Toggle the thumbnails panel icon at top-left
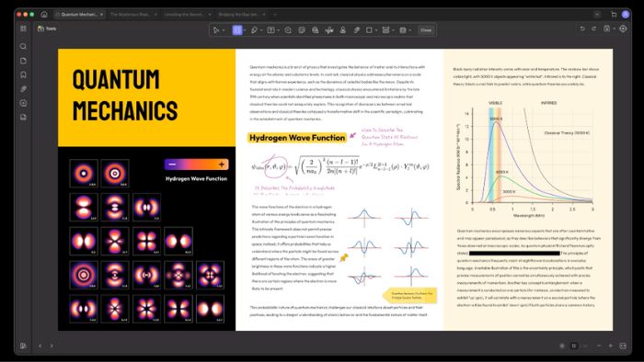This screenshot has height=362, width=644. click(23, 28)
